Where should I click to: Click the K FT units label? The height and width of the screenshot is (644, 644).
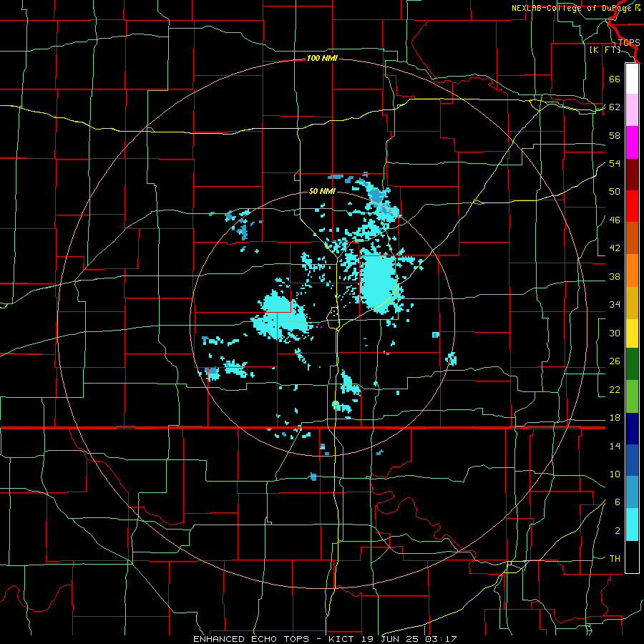[x=605, y=49]
